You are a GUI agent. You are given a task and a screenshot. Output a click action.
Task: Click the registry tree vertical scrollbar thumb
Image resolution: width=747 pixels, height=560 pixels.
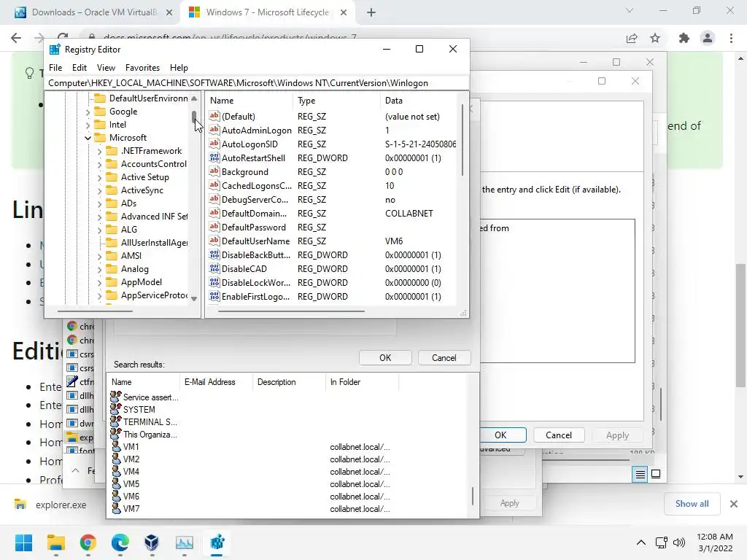click(194, 117)
